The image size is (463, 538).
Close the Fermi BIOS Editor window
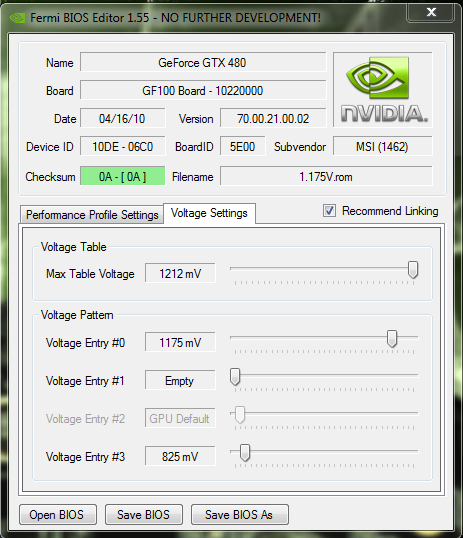tap(431, 13)
